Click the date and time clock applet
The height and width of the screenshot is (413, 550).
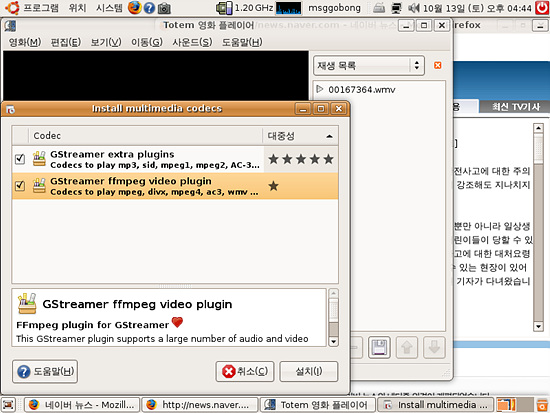477,8
